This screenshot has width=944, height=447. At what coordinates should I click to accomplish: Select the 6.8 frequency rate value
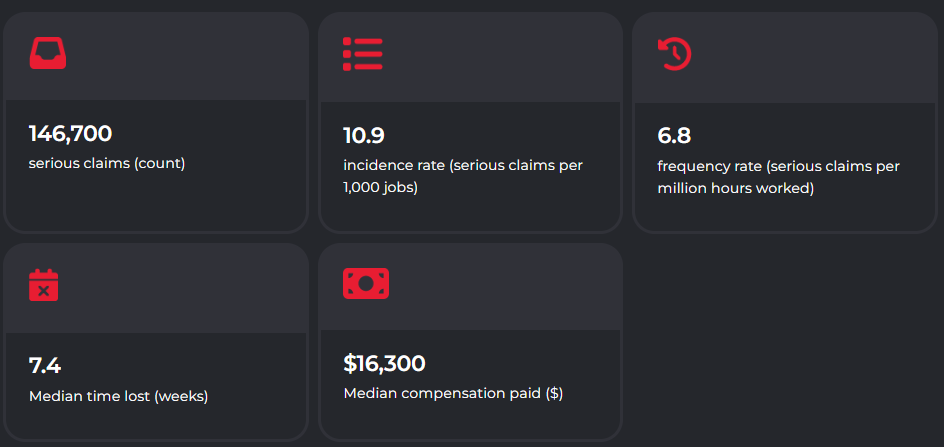[x=674, y=136]
